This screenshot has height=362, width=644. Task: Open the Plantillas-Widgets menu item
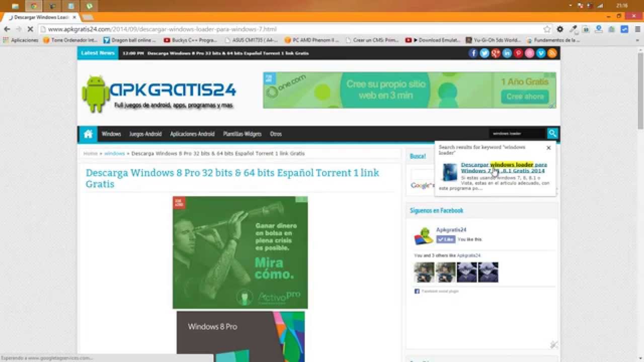click(243, 134)
